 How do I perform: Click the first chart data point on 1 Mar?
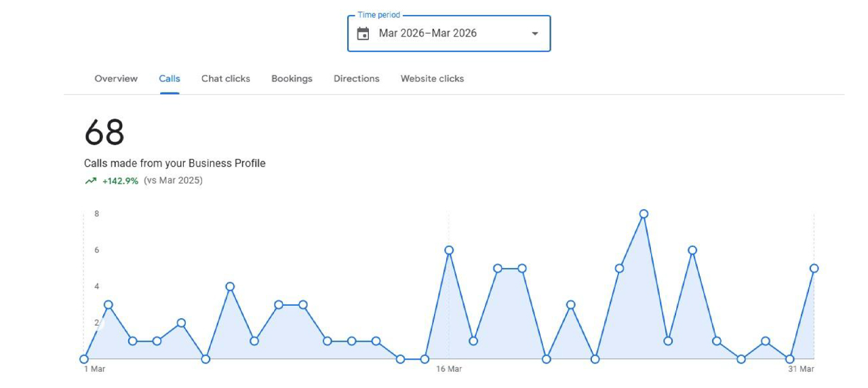point(84,359)
